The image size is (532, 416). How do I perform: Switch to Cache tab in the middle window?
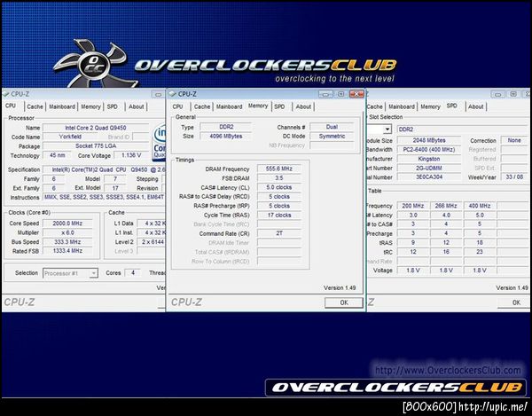tap(202, 106)
